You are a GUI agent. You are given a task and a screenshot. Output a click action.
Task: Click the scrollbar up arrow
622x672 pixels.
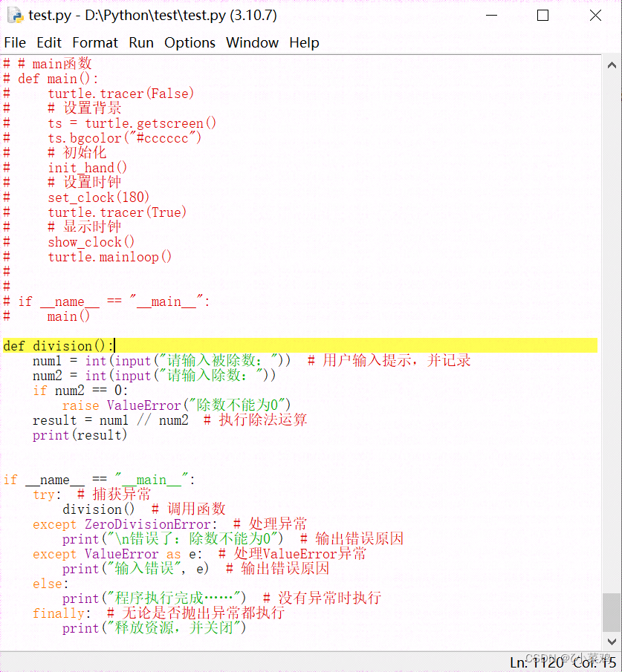(612, 65)
